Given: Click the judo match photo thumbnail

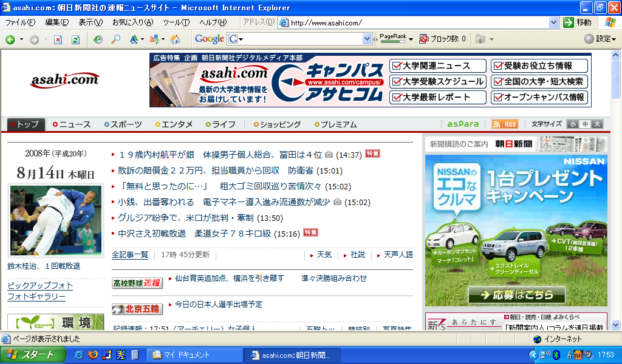Looking at the screenshot, I should click(x=55, y=220).
